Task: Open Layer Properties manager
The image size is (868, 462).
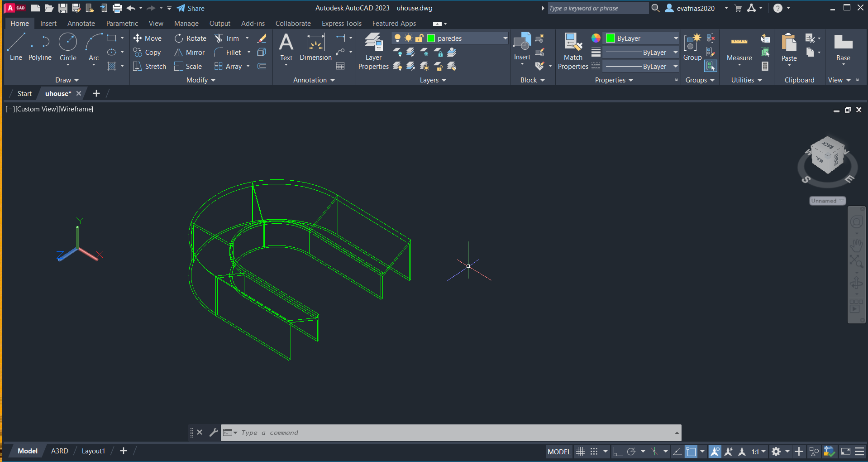Action: (373, 51)
